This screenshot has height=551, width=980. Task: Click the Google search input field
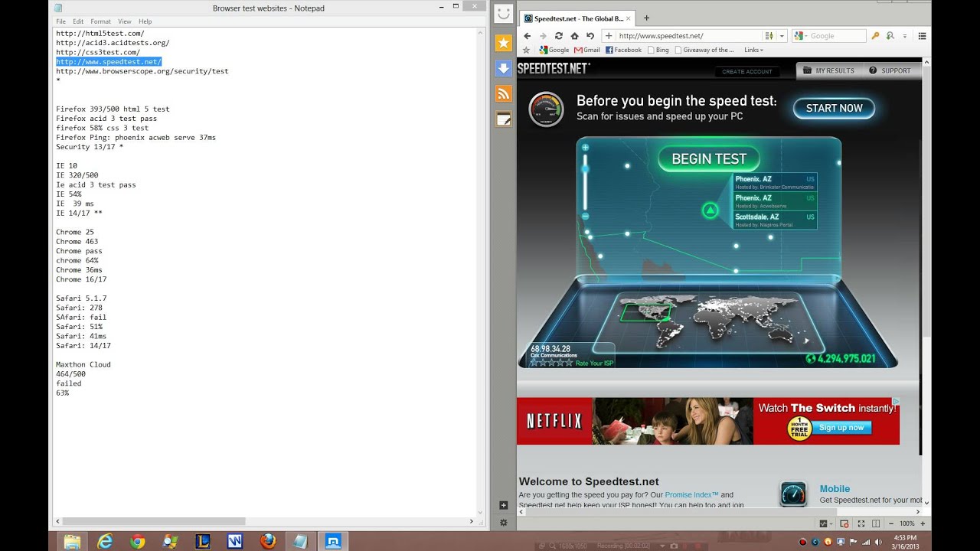tap(837, 36)
